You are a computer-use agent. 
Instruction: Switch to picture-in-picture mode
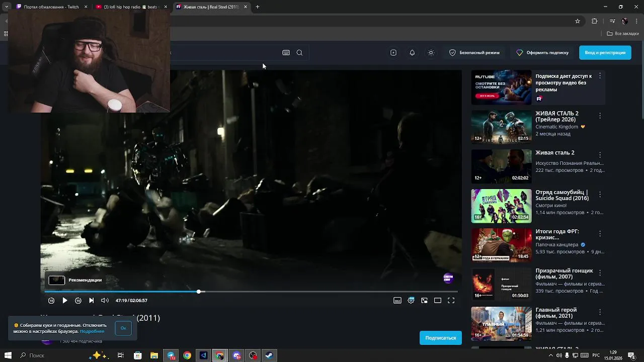425,301
